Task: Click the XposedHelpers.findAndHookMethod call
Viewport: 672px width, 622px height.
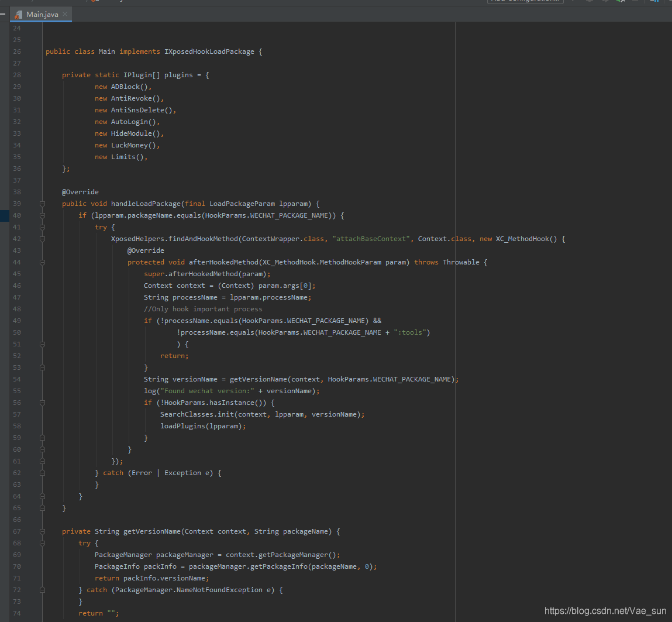Action: [x=174, y=239]
